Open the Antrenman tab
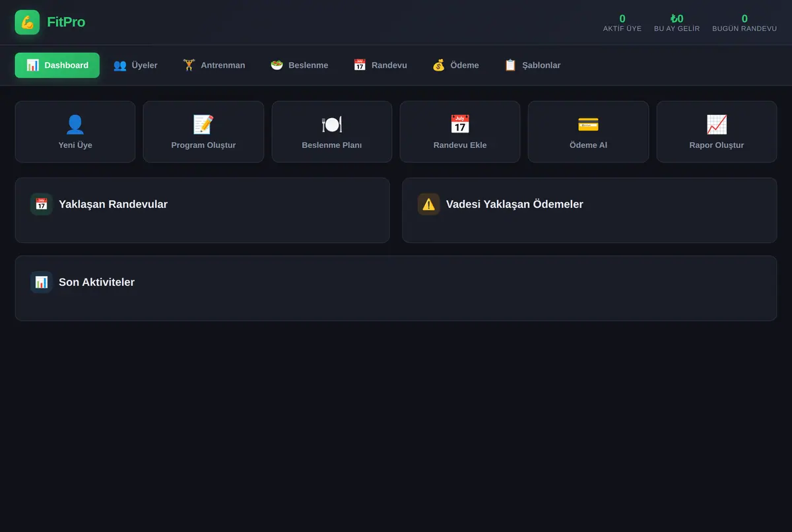 tap(214, 65)
